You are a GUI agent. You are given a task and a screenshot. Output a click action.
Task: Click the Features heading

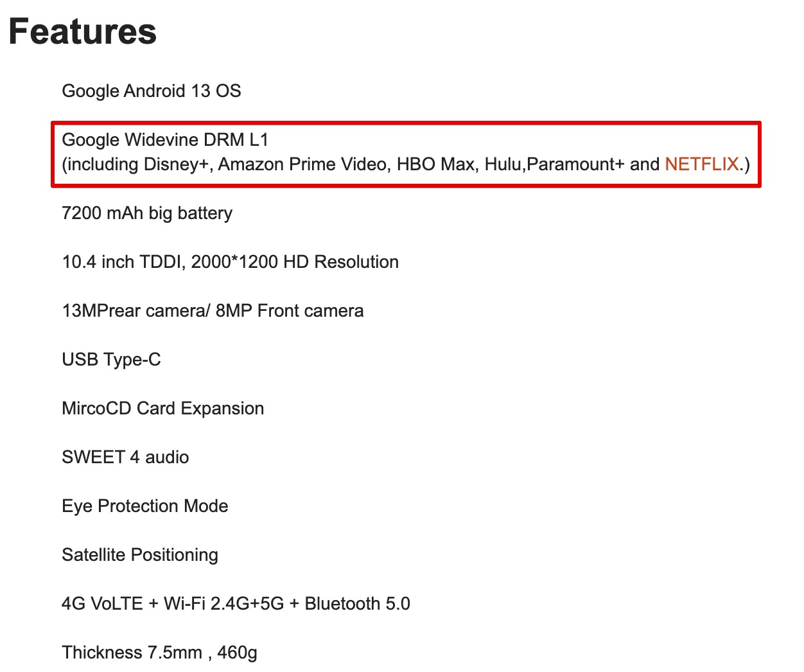click(x=83, y=31)
